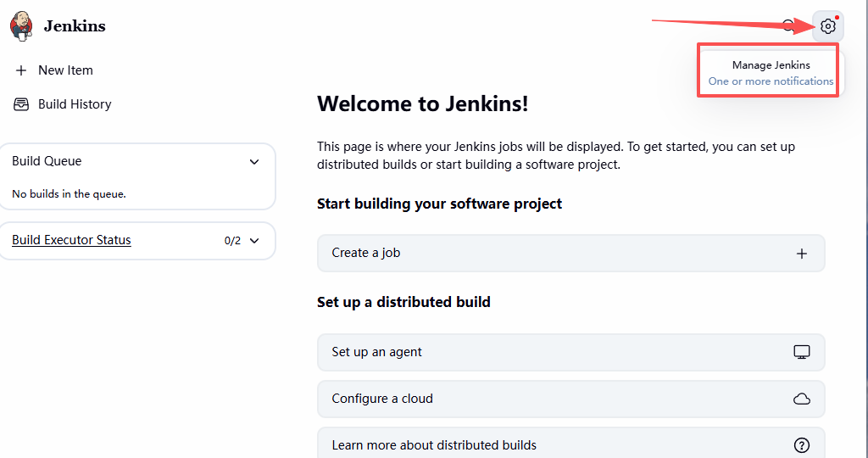Viewport: 868px width, 458px height.
Task: Collapse the Build Executor Status chevron
Action: pyautogui.click(x=254, y=240)
